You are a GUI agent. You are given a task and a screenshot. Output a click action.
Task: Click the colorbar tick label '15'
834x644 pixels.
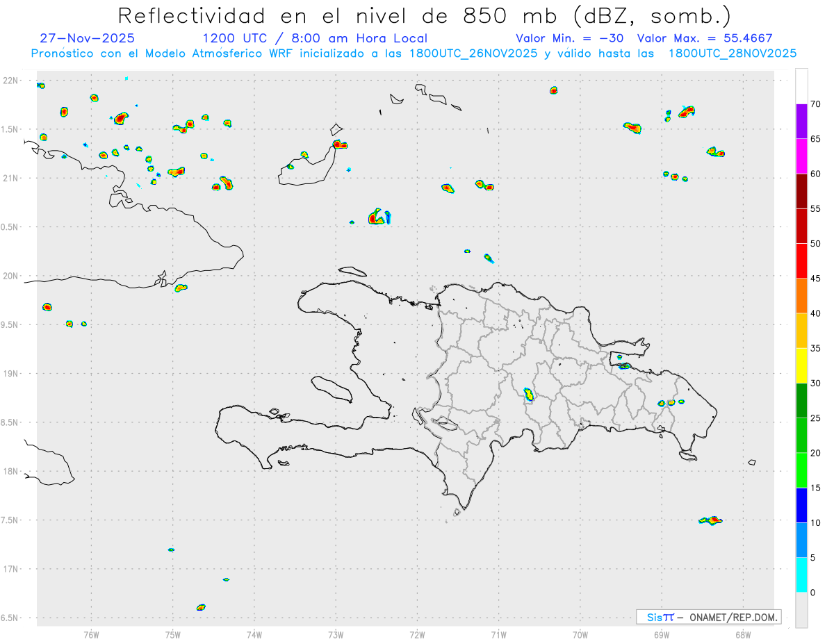[815, 488]
